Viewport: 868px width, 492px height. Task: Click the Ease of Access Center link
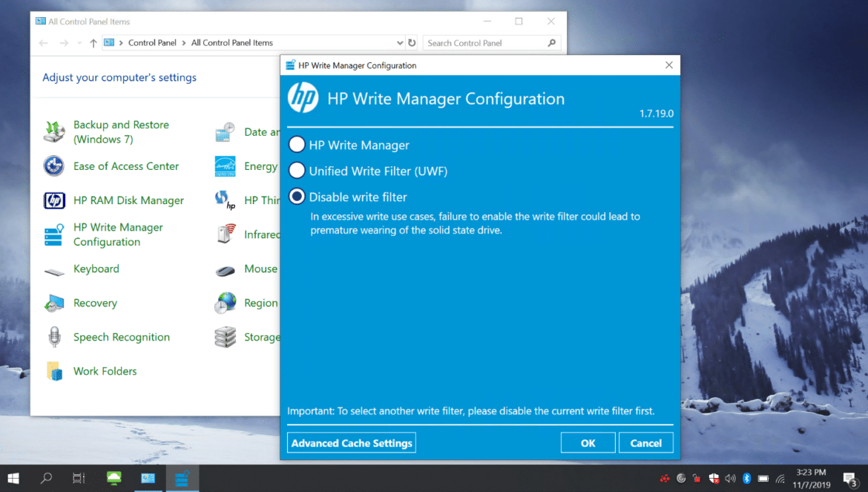126,166
